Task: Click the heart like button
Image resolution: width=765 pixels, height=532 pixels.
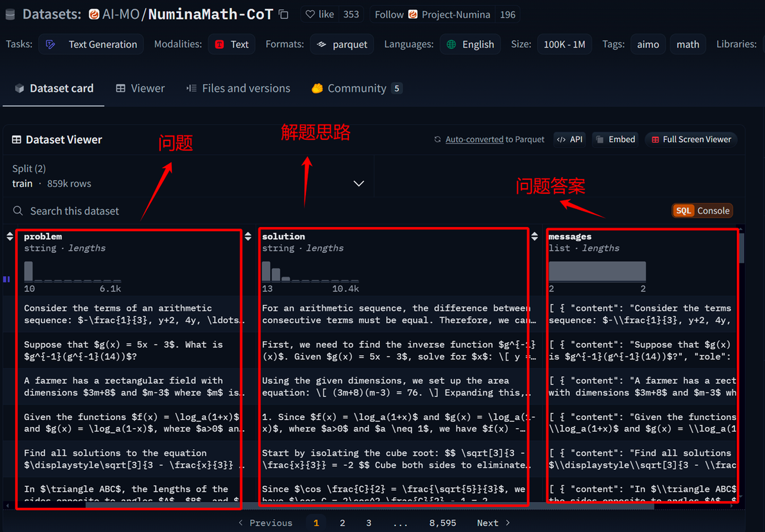Action: click(320, 14)
